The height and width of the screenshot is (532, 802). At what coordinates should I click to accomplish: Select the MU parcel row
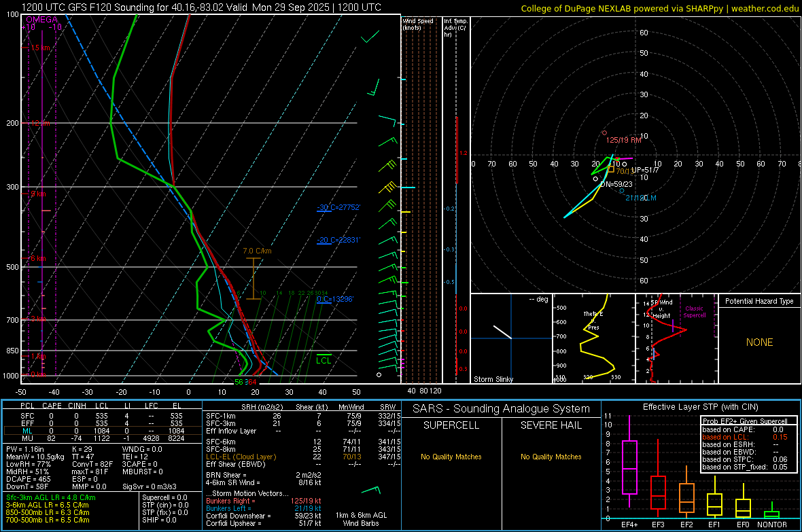(x=102, y=438)
